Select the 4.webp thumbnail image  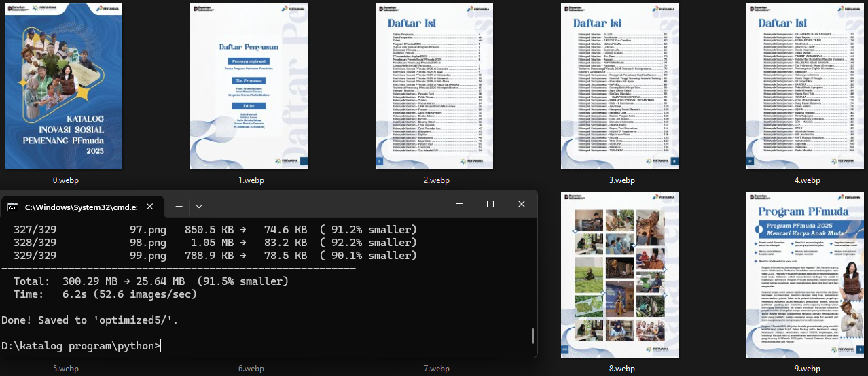click(807, 86)
